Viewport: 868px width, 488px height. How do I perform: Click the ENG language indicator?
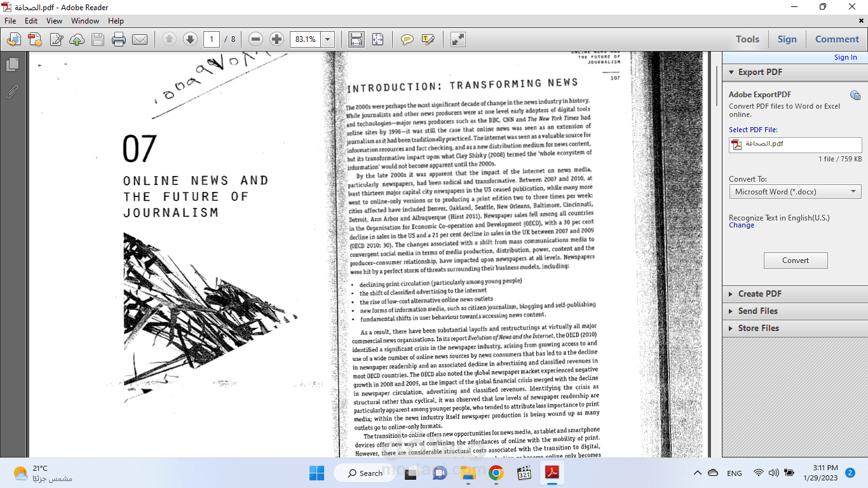(x=734, y=473)
